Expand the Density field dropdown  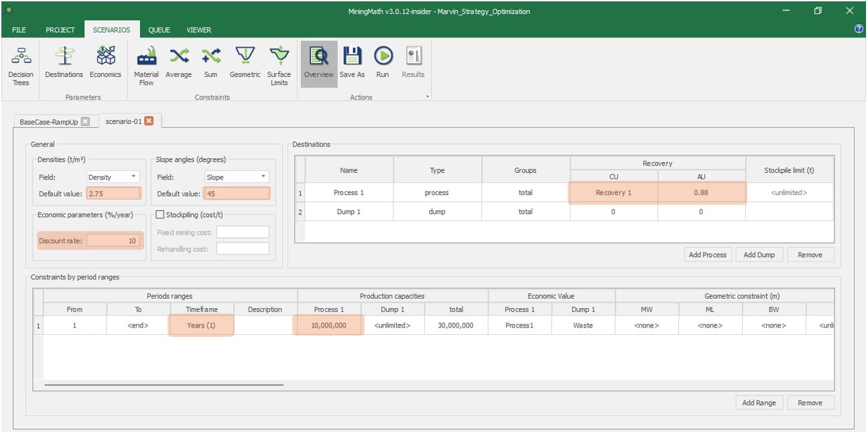point(133,177)
